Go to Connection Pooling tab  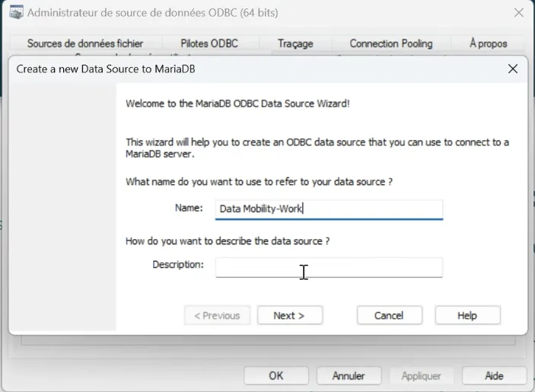[391, 43]
